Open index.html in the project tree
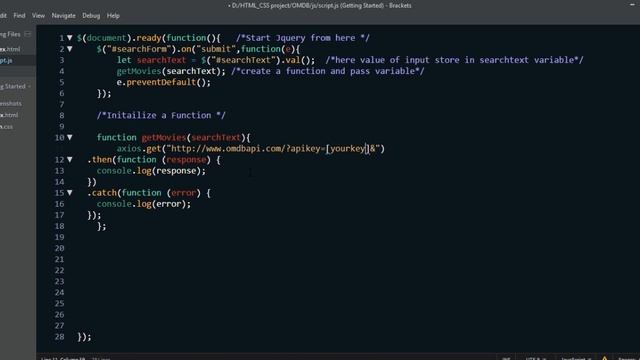 9,115
